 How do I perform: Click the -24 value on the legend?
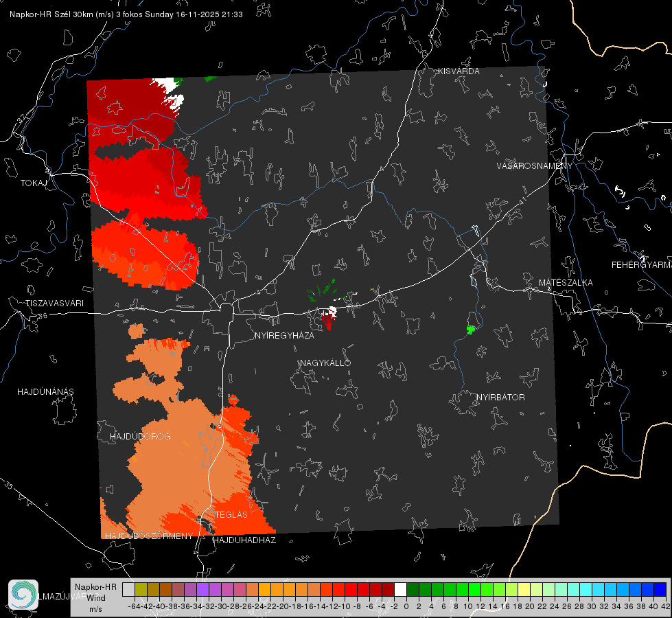coord(258,606)
